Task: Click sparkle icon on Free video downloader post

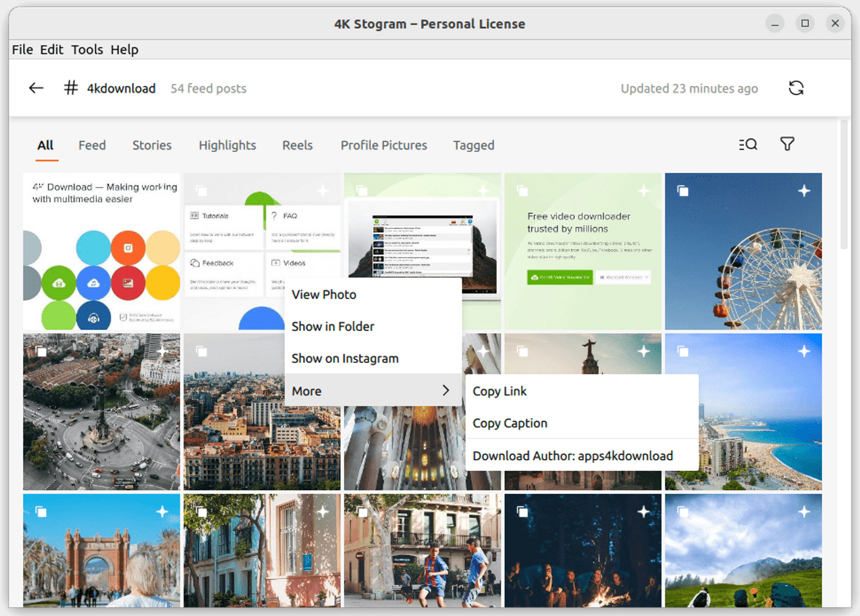Action: (x=643, y=191)
